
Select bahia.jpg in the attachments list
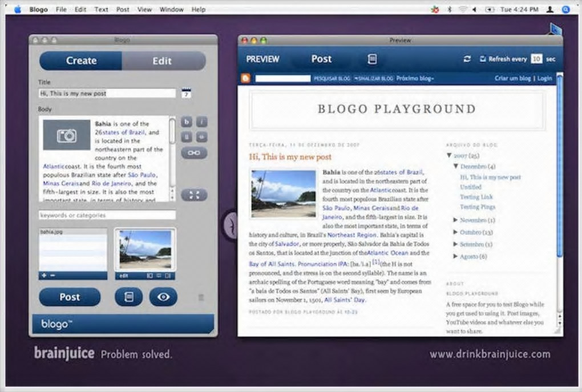click(73, 232)
